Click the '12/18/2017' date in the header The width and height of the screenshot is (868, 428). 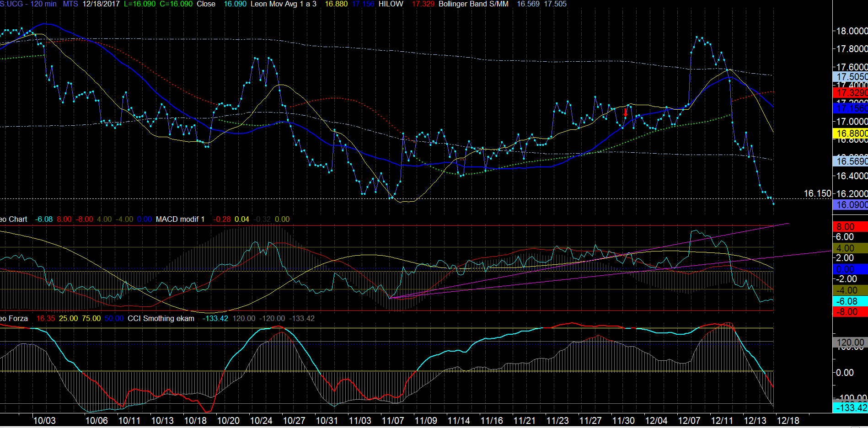point(101,4)
